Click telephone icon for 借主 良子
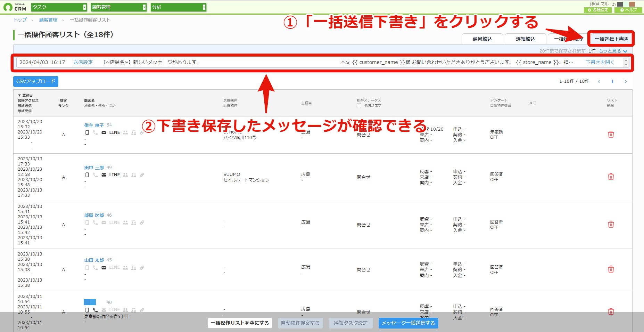 point(96,132)
